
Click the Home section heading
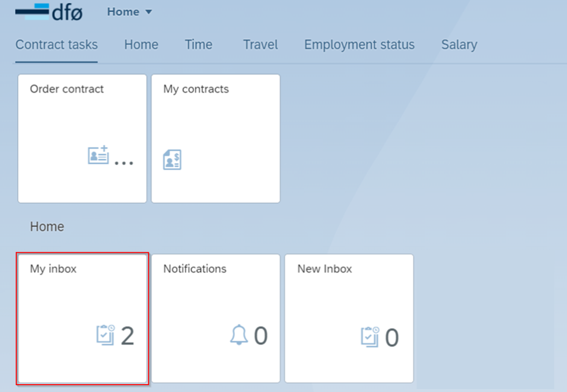click(47, 227)
